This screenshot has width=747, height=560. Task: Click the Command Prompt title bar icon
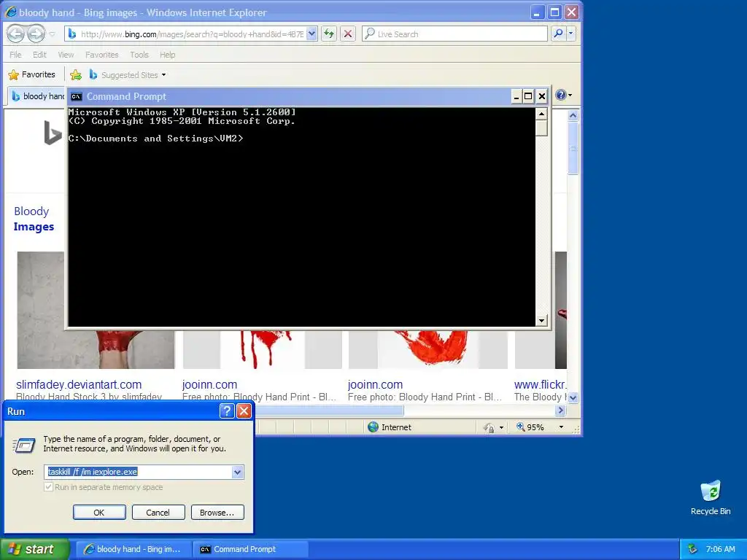[x=76, y=97]
